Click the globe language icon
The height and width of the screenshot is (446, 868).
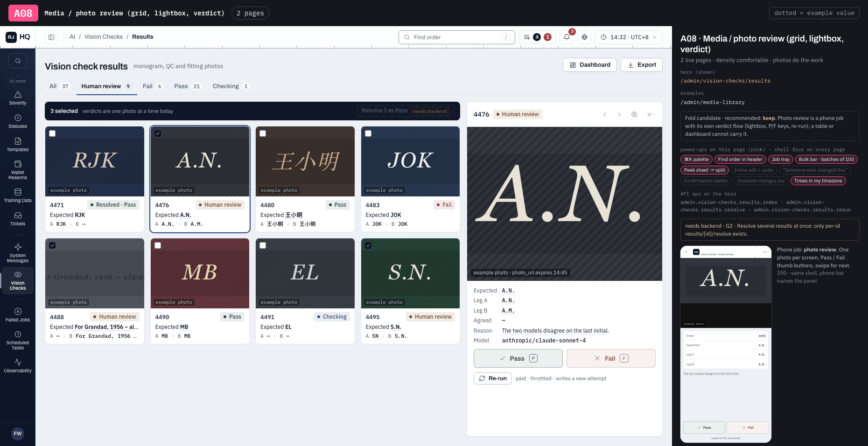(584, 37)
